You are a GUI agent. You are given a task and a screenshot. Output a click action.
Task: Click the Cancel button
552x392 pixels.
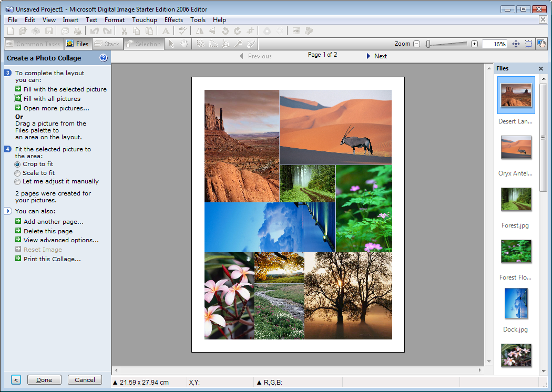pyautogui.click(x=85, y=380)
